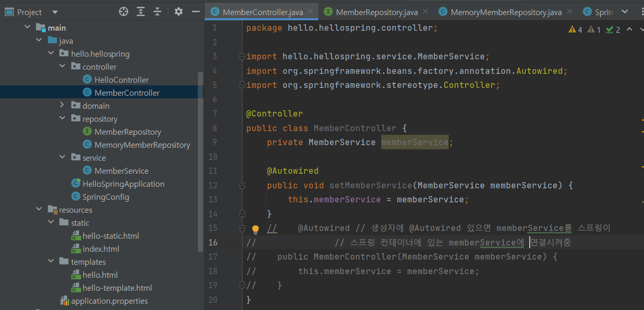644x310 pixels.
Task: Click the application.properties file icon
Action: click(x=64, y=301)
